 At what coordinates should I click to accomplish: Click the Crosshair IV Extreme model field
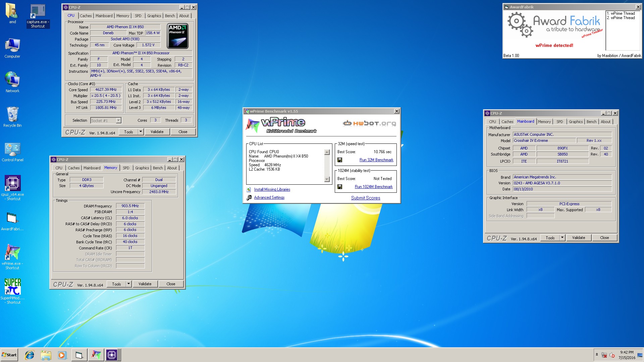pos(544,141)
